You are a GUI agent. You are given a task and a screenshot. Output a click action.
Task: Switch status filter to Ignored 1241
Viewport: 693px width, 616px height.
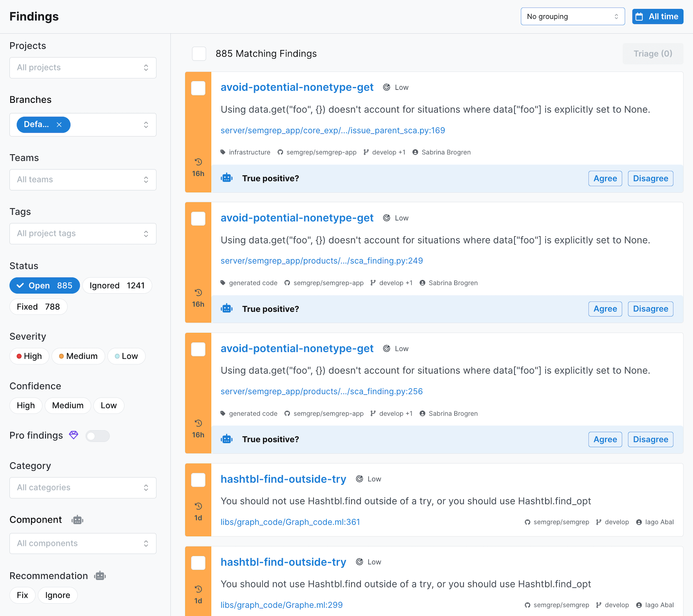click(117, 286)
